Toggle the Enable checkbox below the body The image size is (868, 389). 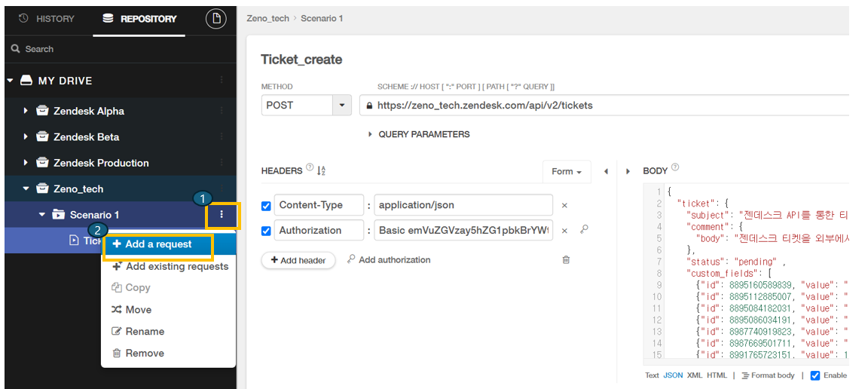pyautogui.click(x=815, y=375)
